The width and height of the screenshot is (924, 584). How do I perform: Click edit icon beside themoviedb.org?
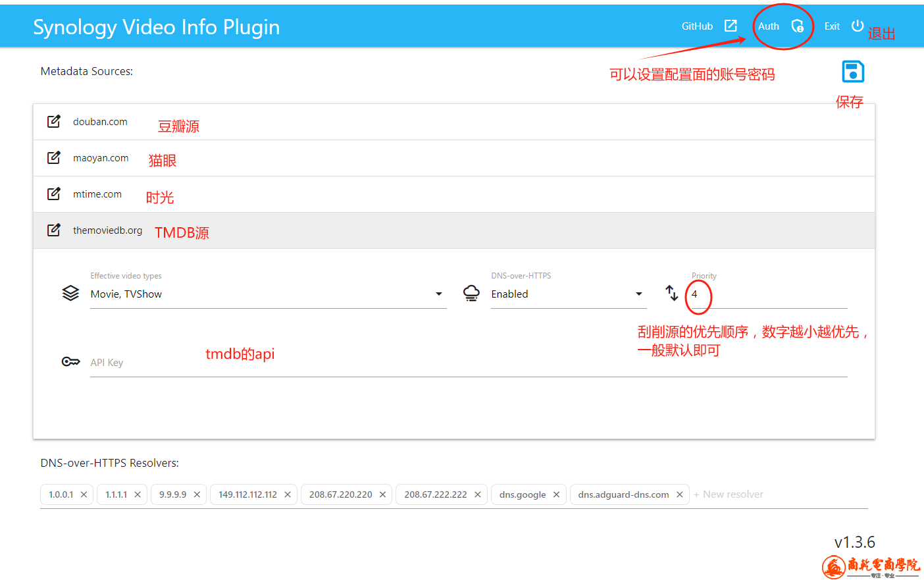pos(54,230)
